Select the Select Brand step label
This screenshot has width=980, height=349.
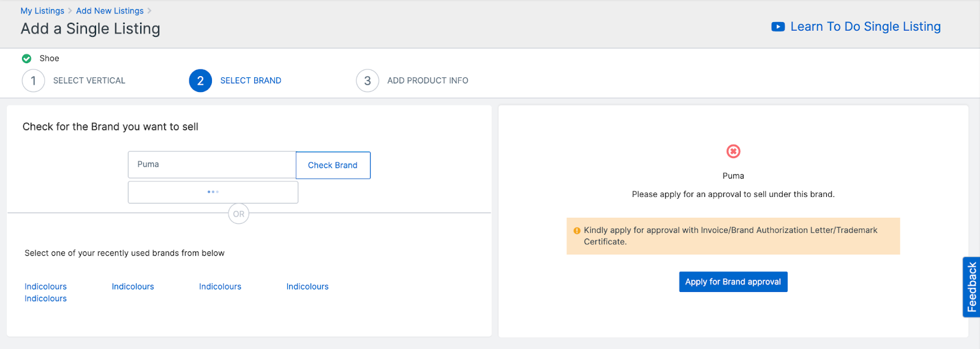point(251,81)
